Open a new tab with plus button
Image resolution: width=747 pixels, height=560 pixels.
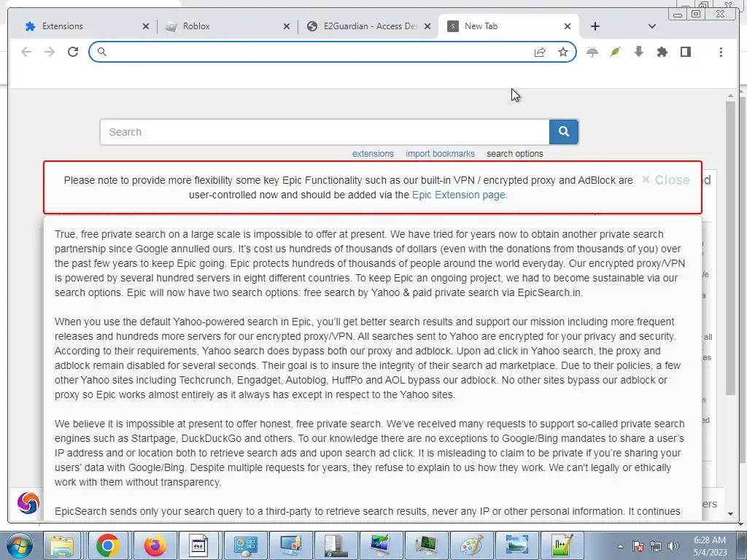pyautogui.click(x=595, y=26)
